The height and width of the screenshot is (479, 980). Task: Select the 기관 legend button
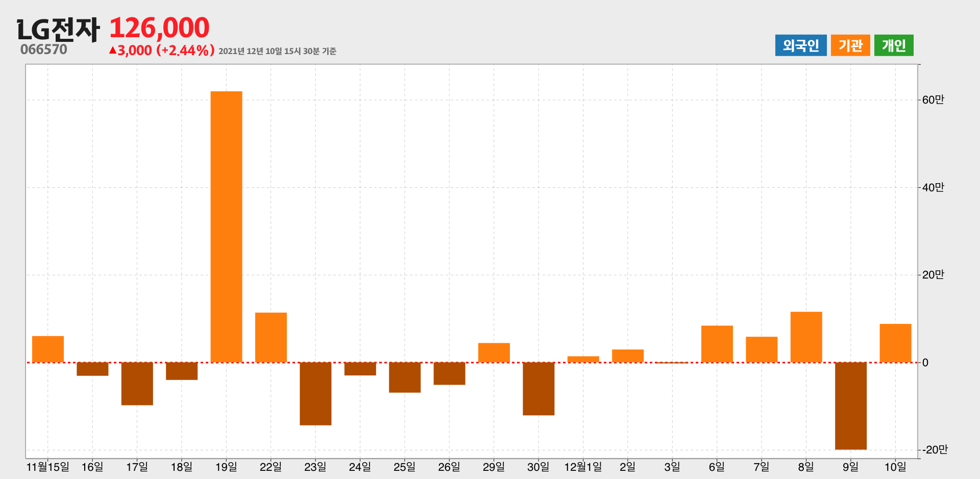850,45
